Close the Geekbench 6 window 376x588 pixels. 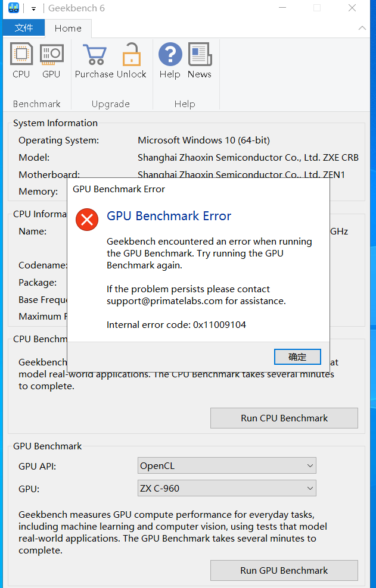point(352,8)
